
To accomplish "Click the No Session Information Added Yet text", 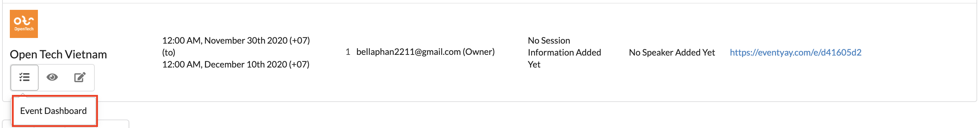I will (564, 53).
